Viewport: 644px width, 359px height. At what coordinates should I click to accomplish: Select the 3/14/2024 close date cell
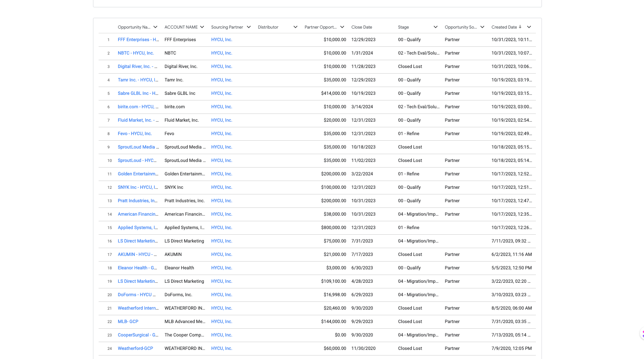(362, 107)
